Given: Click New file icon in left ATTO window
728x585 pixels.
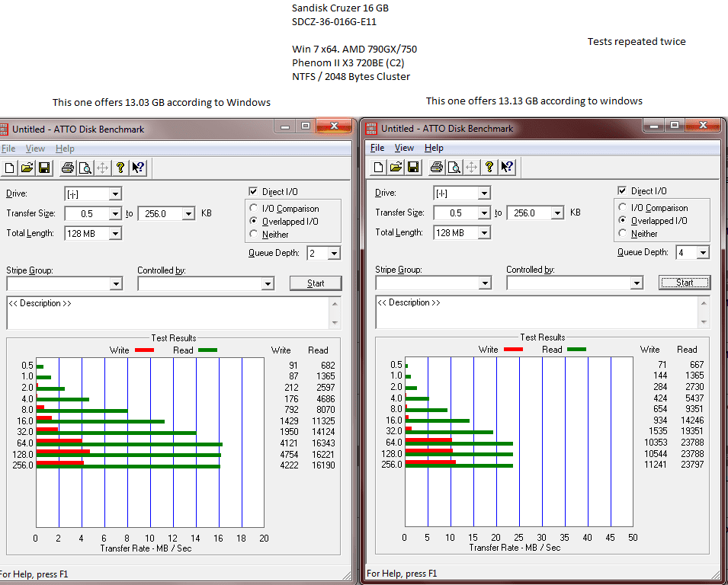Looking at the screenshot, I should (9, 168).
